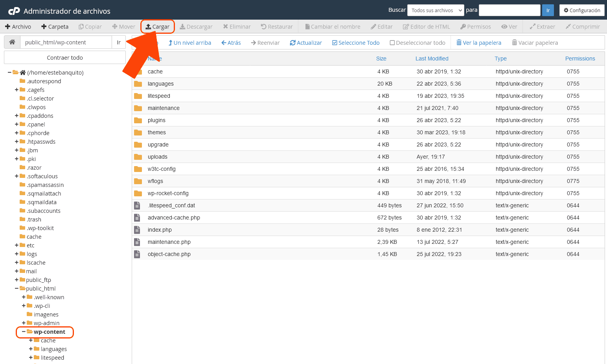Create a new file with Archivo
Screen dimensions: 607x364
18,27
